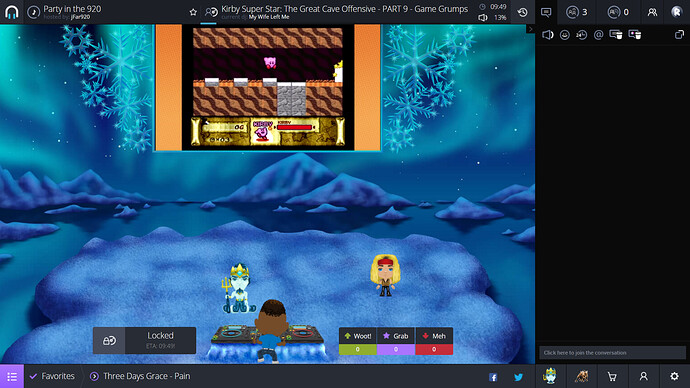The image size is (690, 388).
Task: Click the chat input field
Action: point(612,352)
